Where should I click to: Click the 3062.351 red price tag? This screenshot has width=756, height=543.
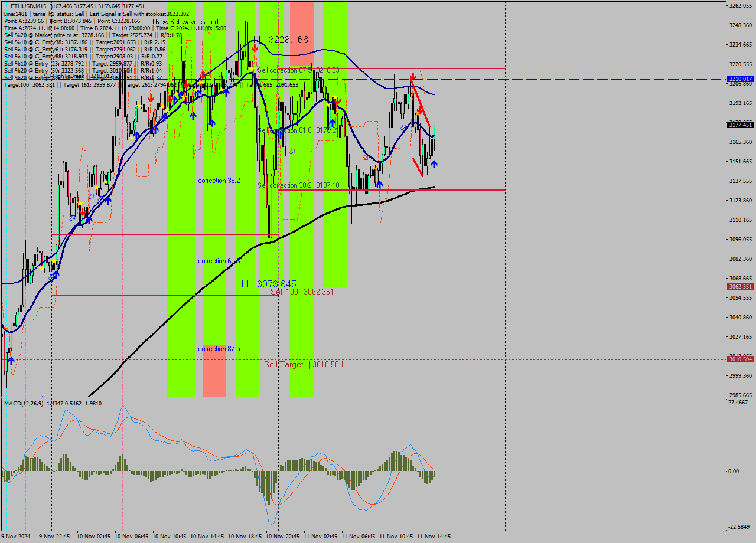pyautogui.click(x=740, y=286)
